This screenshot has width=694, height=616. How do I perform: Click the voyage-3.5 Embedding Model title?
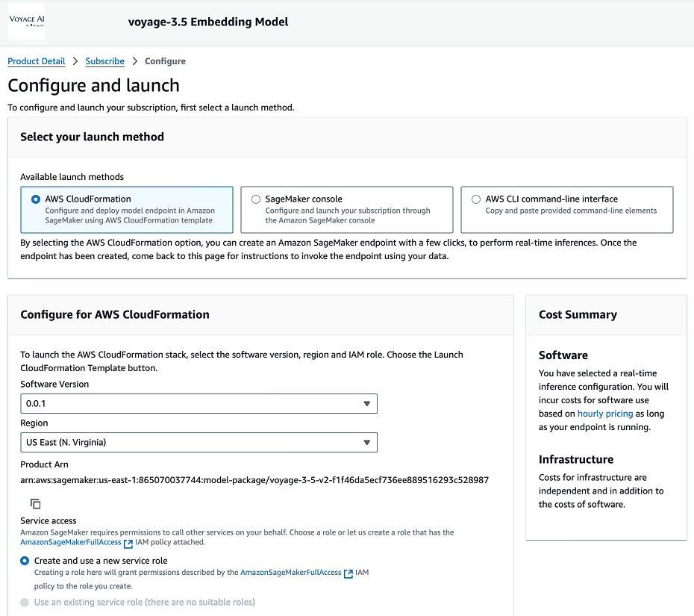[208, 22]
